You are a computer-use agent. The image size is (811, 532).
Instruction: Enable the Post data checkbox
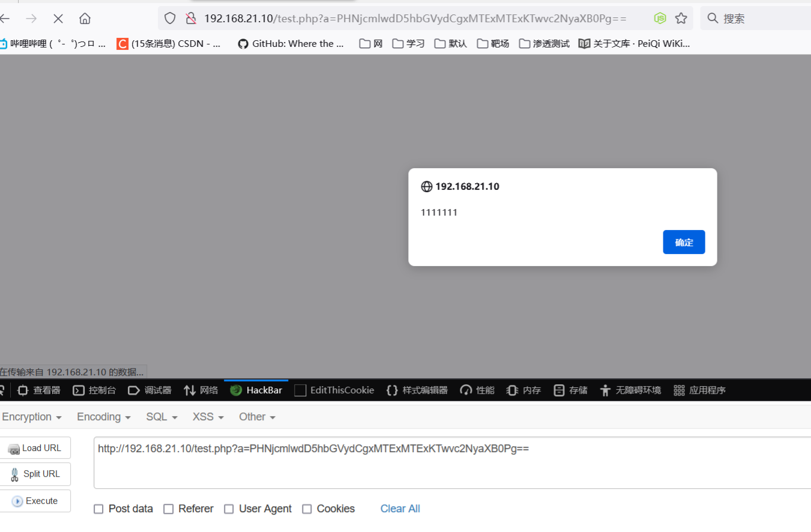(x=98, y=509)
